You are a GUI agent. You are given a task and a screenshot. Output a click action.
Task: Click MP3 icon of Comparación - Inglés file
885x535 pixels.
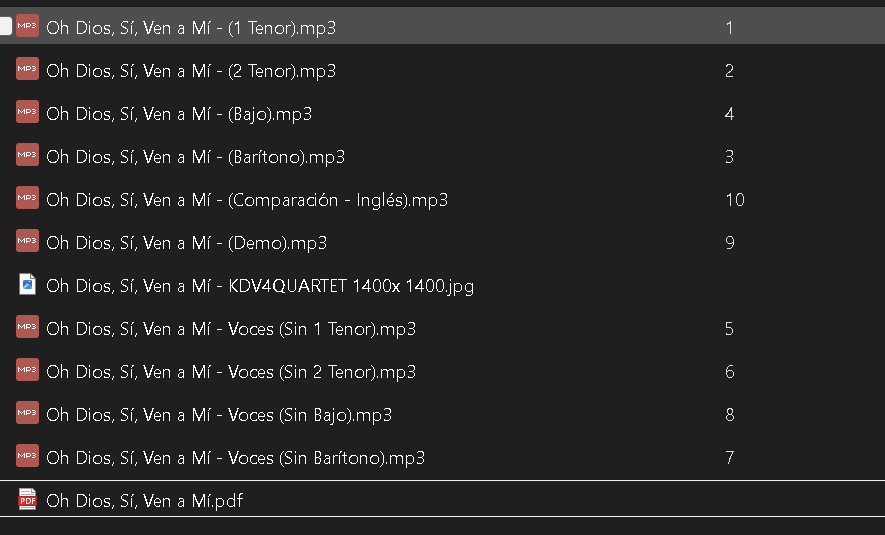click(x=27, y=199)
